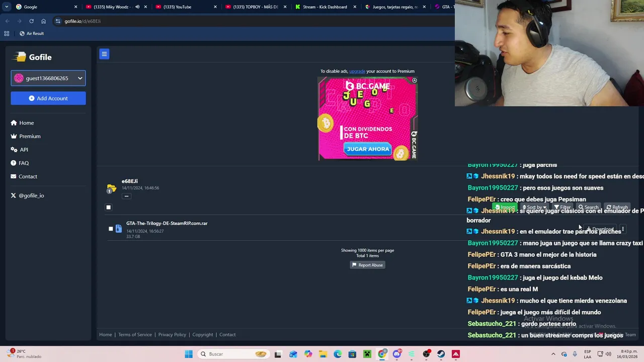644x362 pixels.
Task: Click the Add Account button
Action: (x=48, y=98)
